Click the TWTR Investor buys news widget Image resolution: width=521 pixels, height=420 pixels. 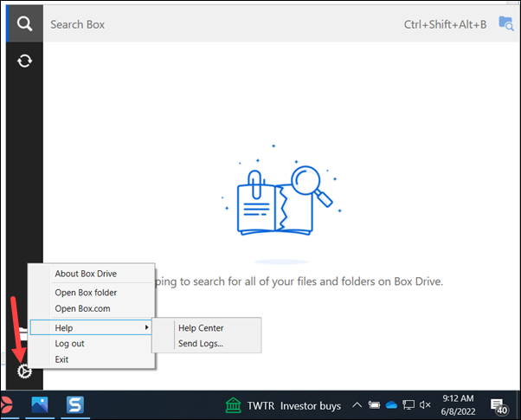tap(283, 405)
